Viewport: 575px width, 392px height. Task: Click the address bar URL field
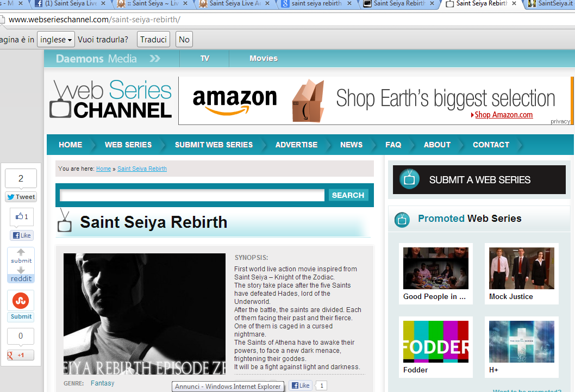[x=286, y=20]
